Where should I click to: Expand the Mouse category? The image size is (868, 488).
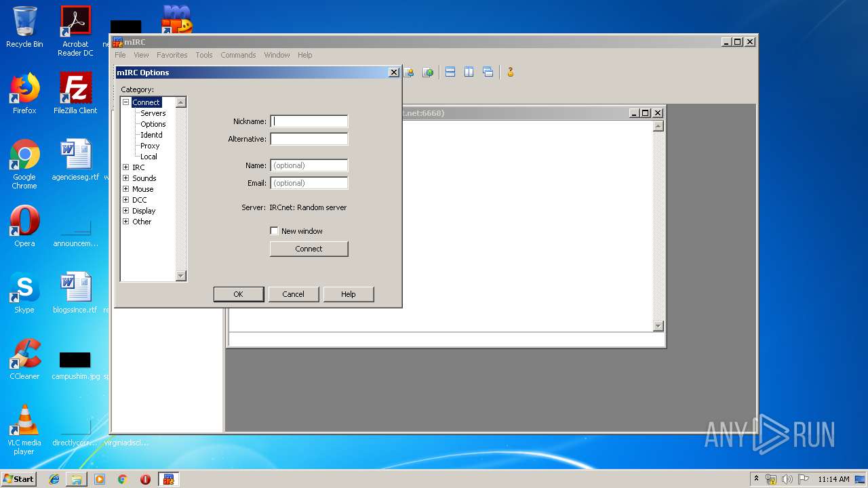125,189
